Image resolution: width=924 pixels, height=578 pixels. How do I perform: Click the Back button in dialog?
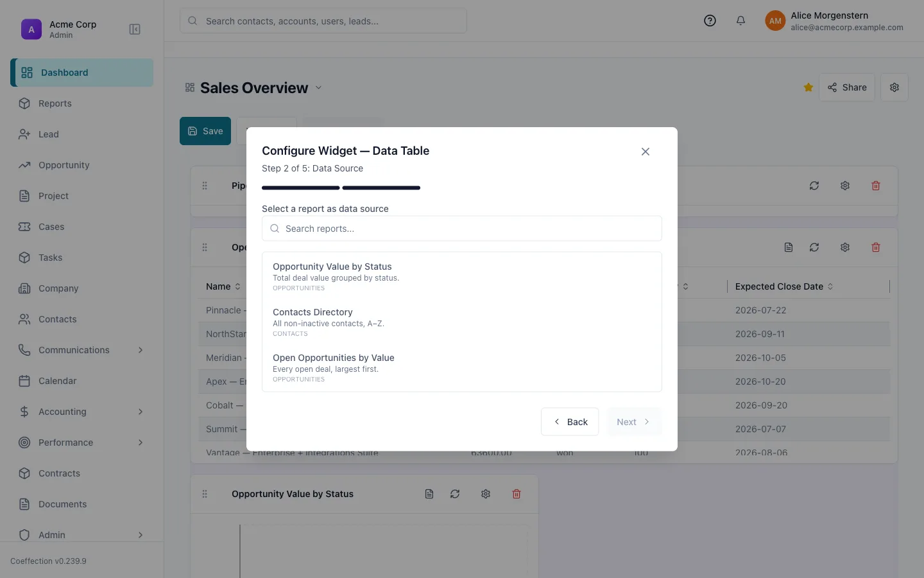pos(570,422)
